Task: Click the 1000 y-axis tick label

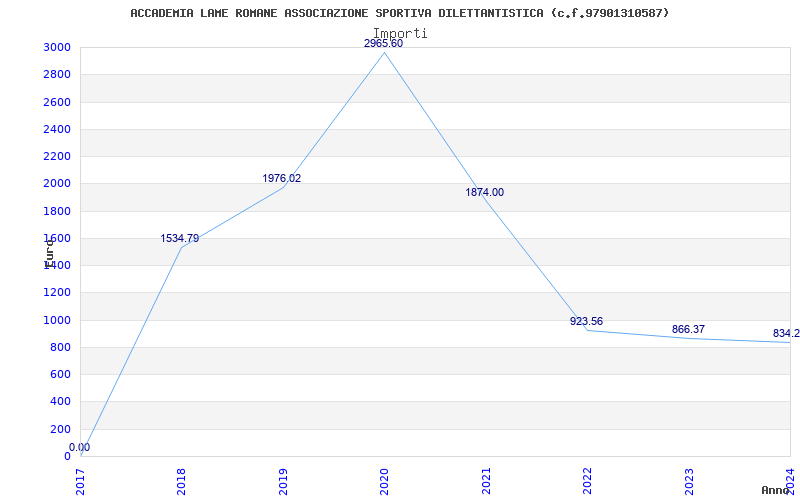Action: coord(57,320)
